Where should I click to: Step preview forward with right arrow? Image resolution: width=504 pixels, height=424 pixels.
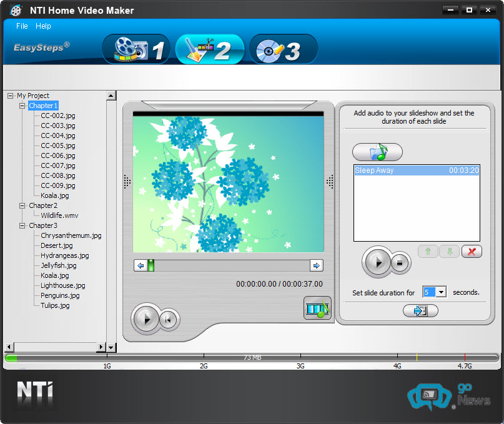tap(316, 265)
